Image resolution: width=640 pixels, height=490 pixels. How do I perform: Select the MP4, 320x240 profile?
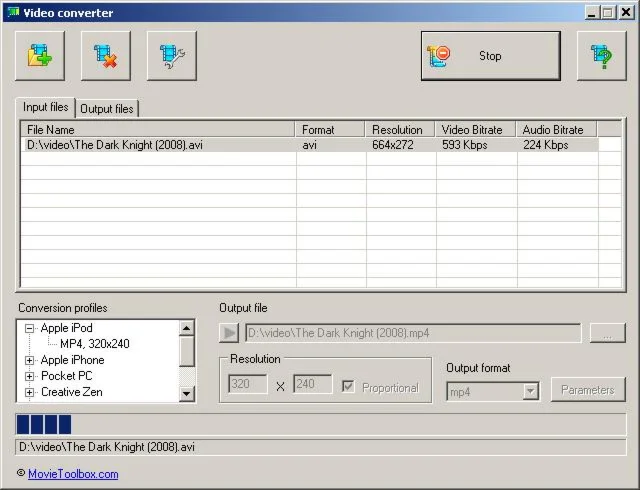click(x=95, y=344)
